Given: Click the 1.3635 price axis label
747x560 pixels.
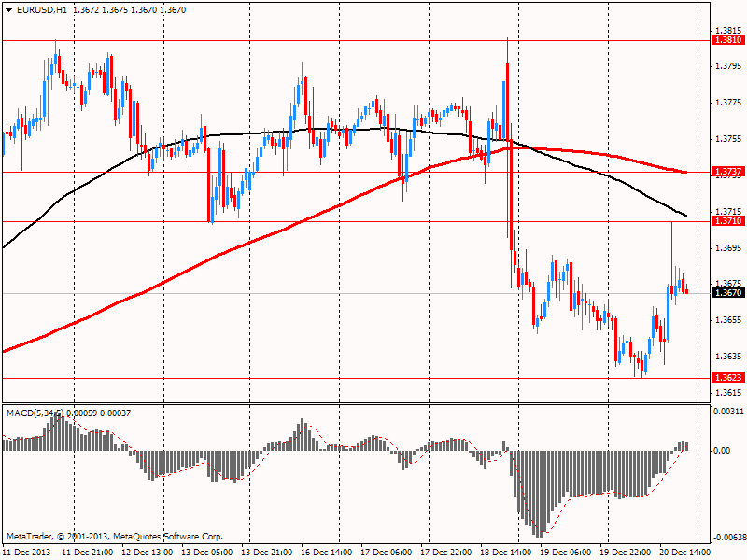Looking at the screenshot, I should pyautogui.click(x=729, y=357).
